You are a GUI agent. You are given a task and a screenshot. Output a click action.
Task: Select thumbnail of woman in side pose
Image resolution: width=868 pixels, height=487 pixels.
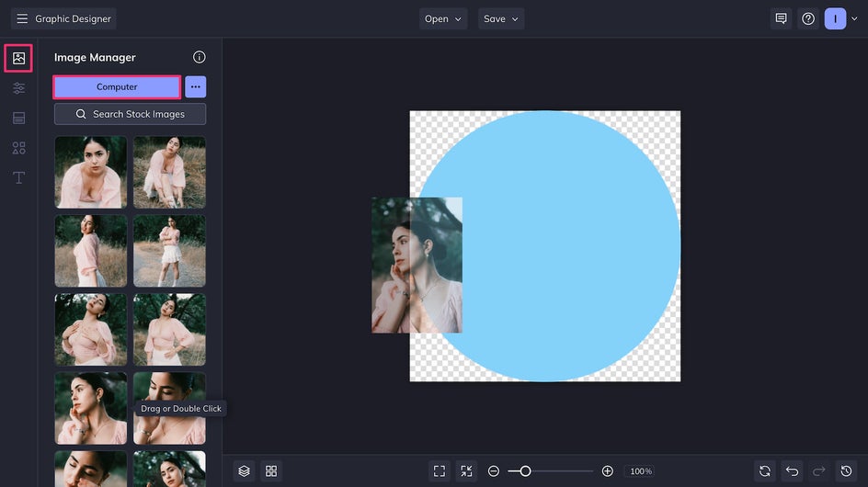[x=91, y=251]
